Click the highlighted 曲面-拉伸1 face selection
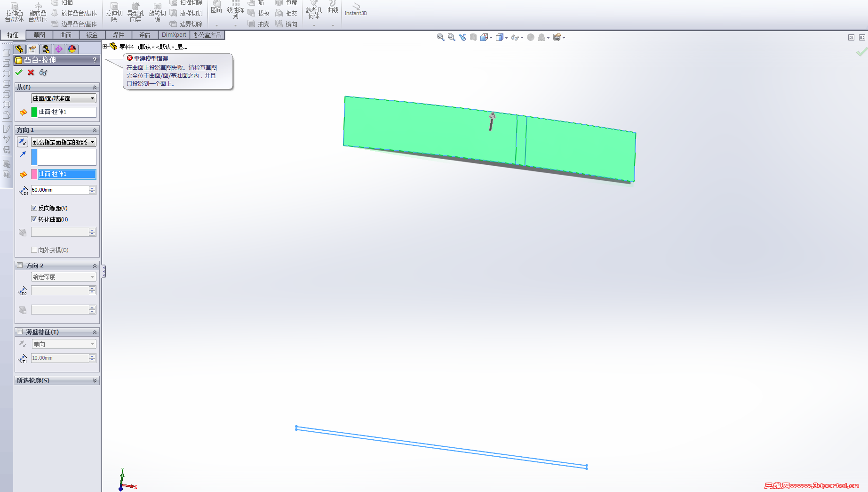Viewport: 868px width, 492px height. (67, 174)
